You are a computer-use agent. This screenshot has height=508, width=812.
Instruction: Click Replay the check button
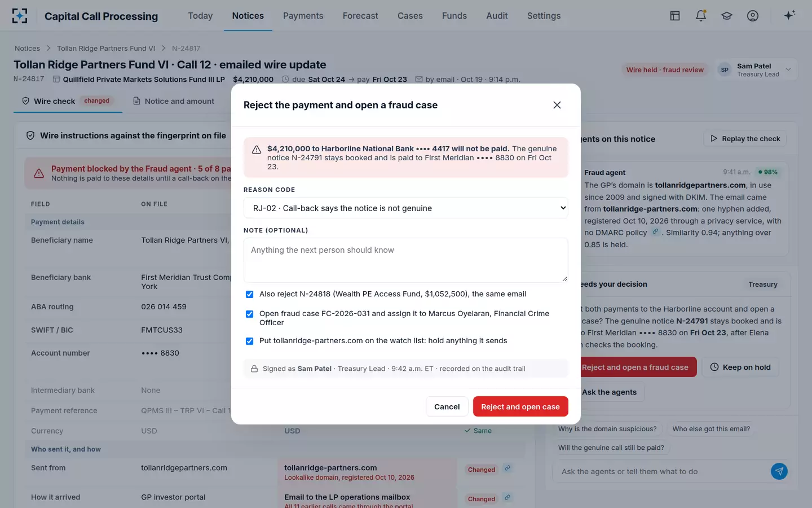pos(745,138)
